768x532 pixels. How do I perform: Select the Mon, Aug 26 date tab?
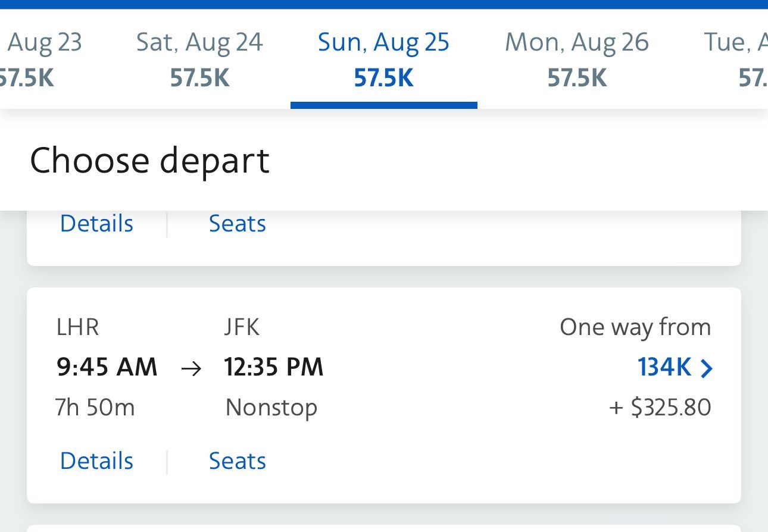pyautogui.click(x=576, y=60)
